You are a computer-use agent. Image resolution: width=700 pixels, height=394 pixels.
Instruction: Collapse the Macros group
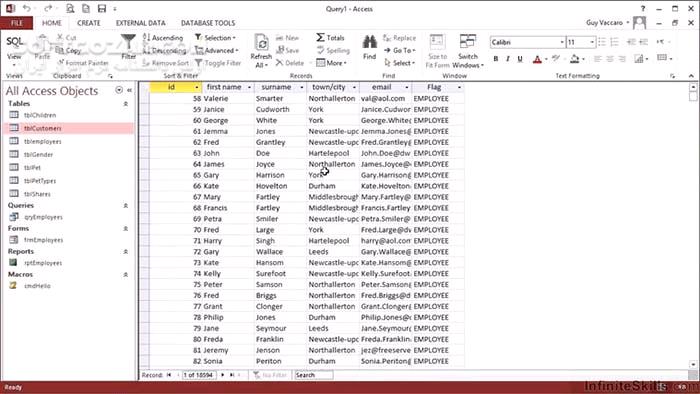click(125, 274)
